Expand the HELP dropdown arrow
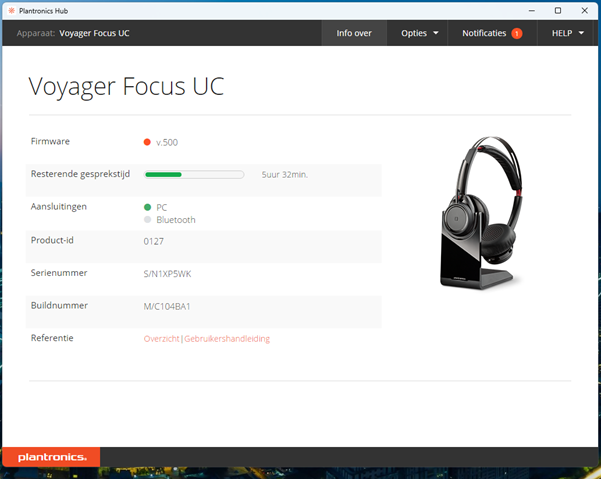The width and height of the screenshot is (601, 479). click(x=581, y=33)
